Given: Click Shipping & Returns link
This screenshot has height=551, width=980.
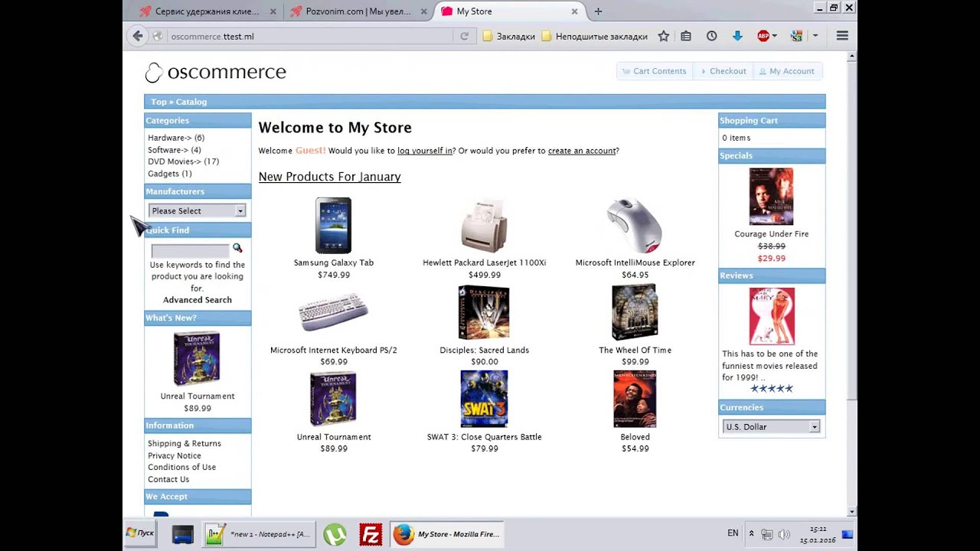Looking at the screenshot, I should (185, 443).
